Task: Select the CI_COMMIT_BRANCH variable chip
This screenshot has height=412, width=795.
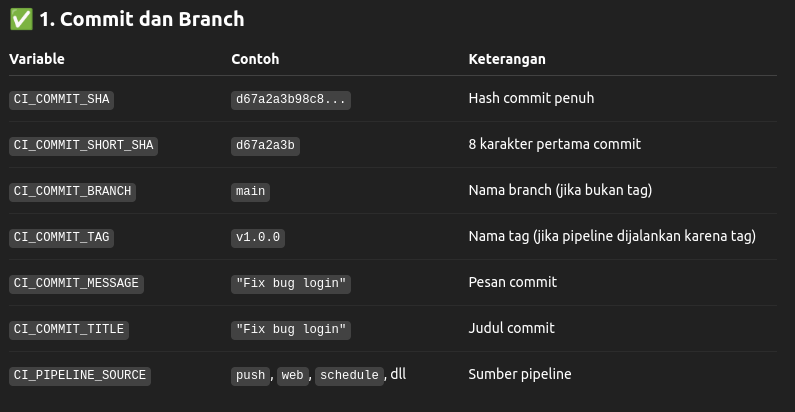Action: [73, 192]
